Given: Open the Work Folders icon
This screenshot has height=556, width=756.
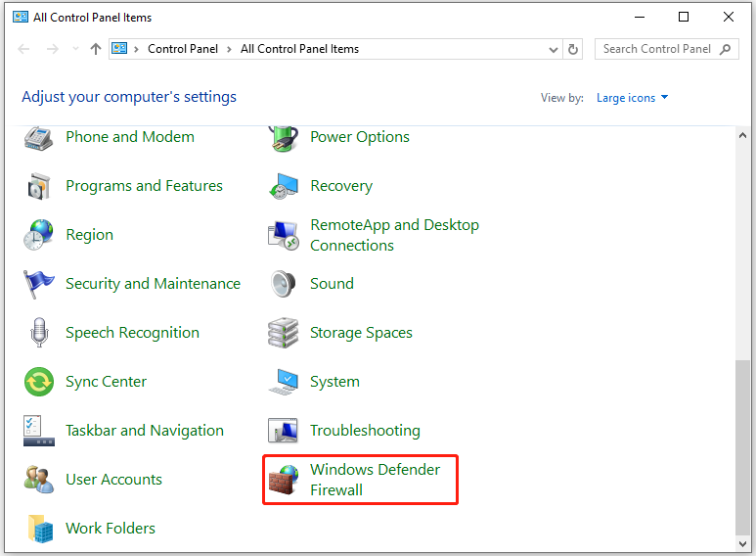Looking at the screenshot, I should tap(40, 529).
